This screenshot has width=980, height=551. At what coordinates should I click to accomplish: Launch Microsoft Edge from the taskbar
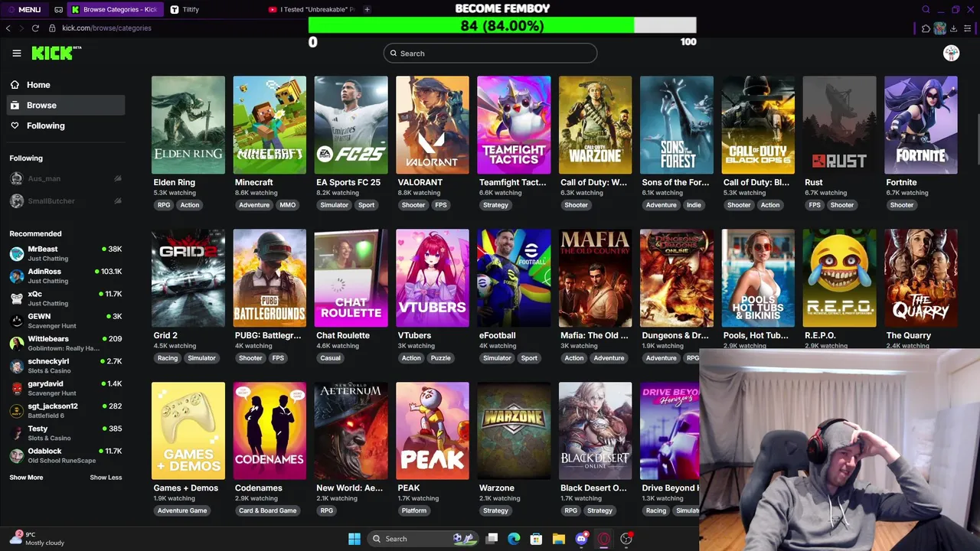[514, 539]
